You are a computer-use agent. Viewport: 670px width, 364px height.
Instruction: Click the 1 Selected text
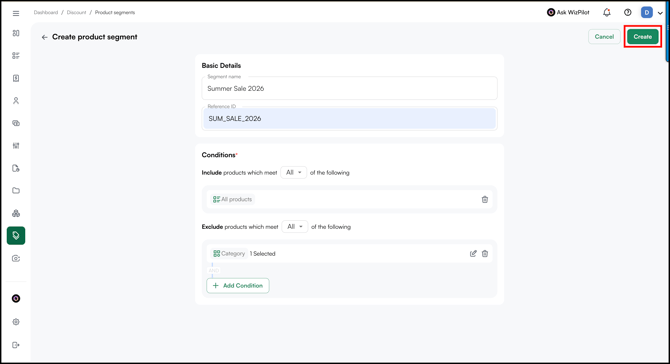pos(262,254)
